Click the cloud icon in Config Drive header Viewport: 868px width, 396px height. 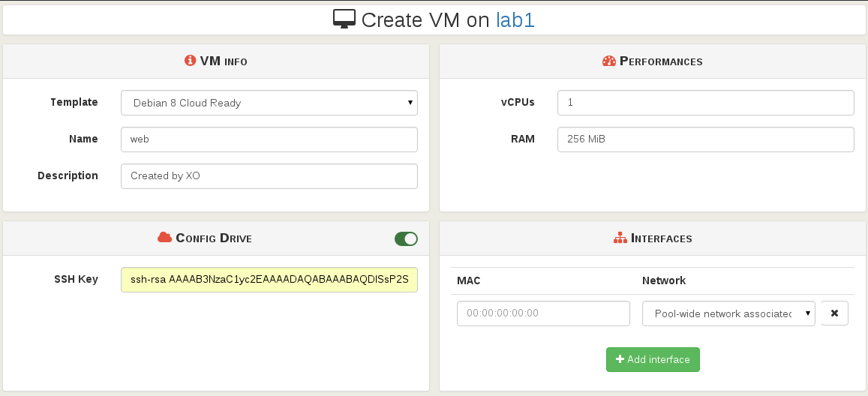tap(164, 238)
